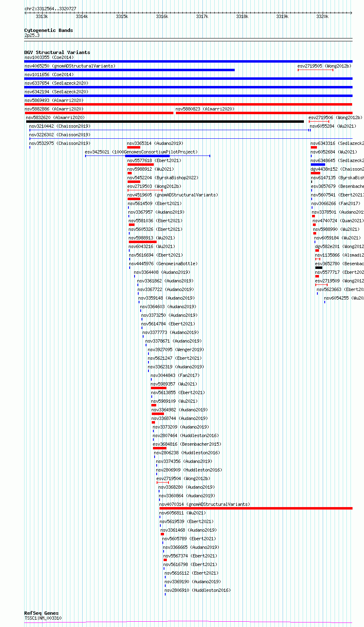The height and width of the screenshot is (627, 364).
Task: Select the nsv4065250 gnomAD blue bar
Action: tap(130, 70)
